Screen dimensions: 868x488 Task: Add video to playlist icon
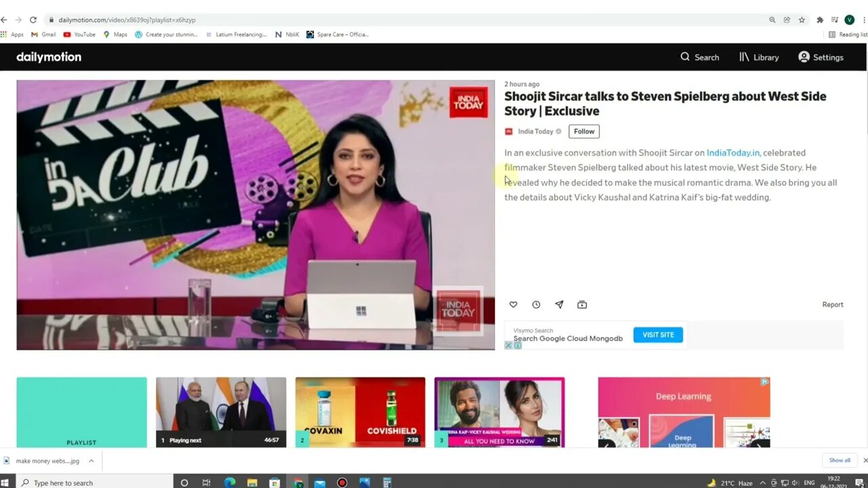[x=582, y=305]
